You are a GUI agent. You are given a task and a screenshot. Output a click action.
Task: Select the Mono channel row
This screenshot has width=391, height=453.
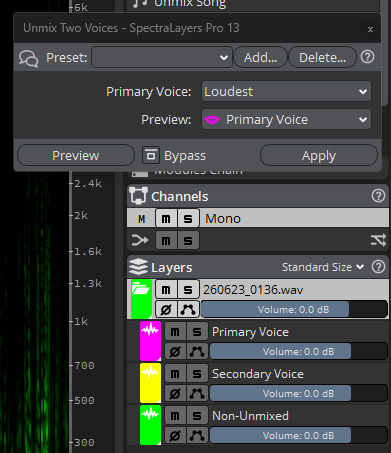coord(258,218)
